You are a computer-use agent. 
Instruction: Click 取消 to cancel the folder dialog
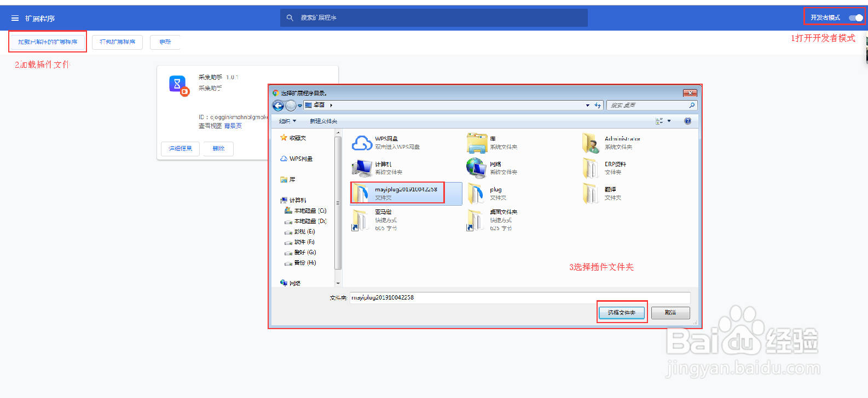pyautogui.click(x=670, y=313)
